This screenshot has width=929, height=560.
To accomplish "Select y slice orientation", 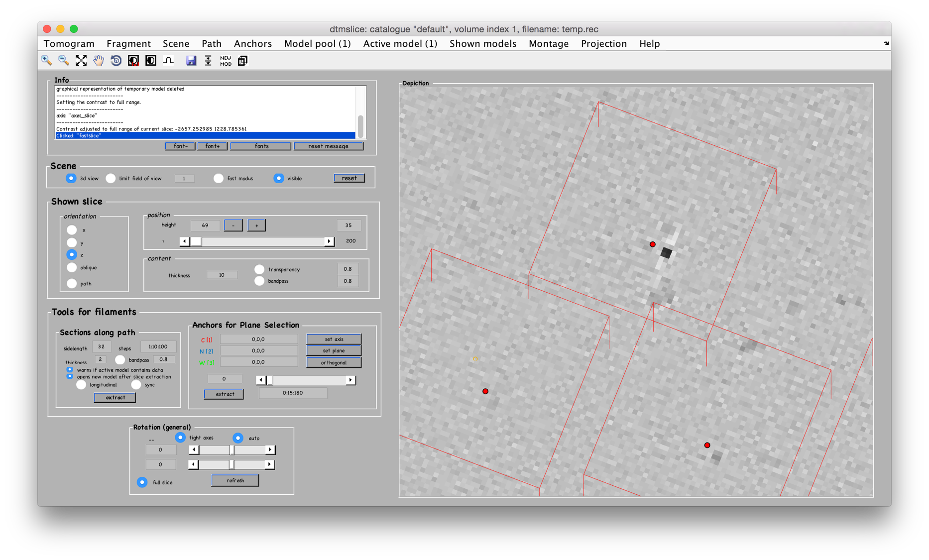I will tap(72, 242).
